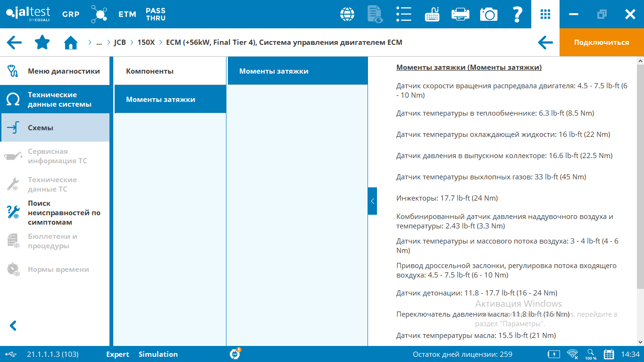Click Остаток дней лицензии: 259
644x362 pixels.
coord(462,354)
